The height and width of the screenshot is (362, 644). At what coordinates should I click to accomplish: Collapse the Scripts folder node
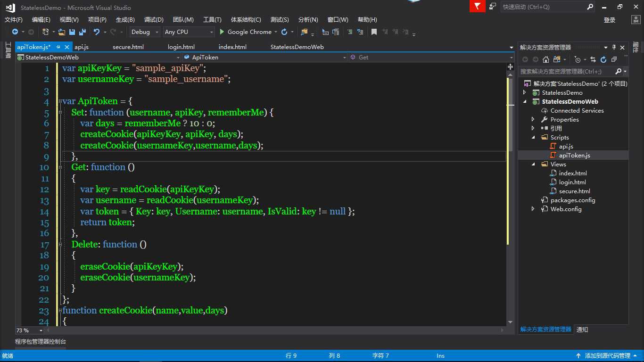tap(533, 138)
